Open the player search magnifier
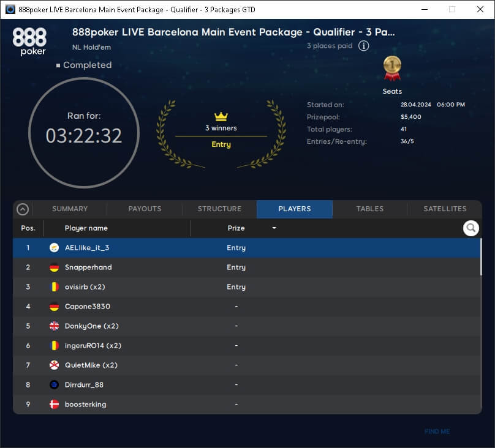Image resolution: width=495 pixels, height=448 pixels. (470, 228)
